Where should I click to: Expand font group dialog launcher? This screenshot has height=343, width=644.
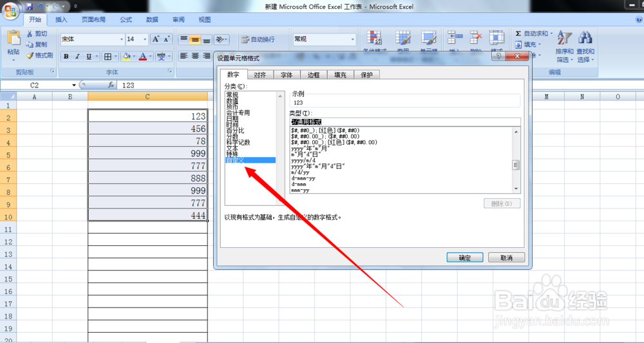169,71
